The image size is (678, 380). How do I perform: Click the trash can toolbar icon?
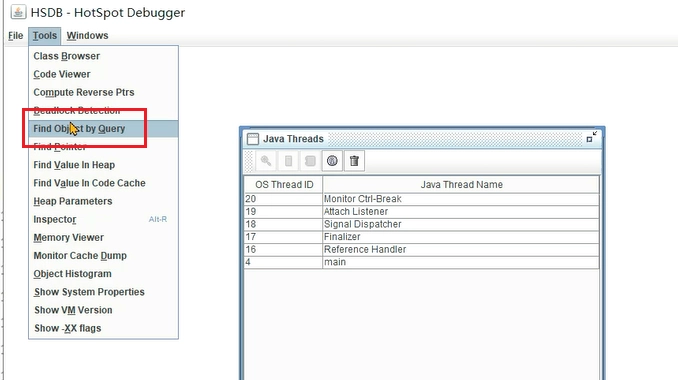tap(355, 161)
